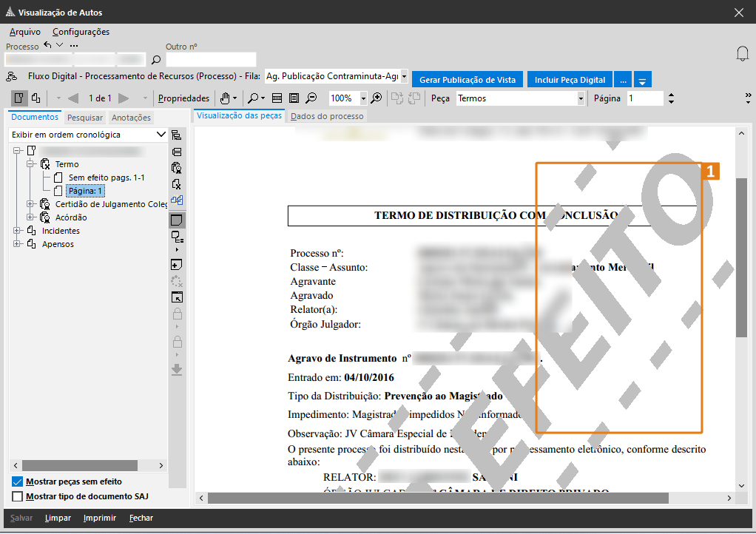Click Incluir Peça Digital button
Viewport: 756px width, 534px height.
click(570, 80)
